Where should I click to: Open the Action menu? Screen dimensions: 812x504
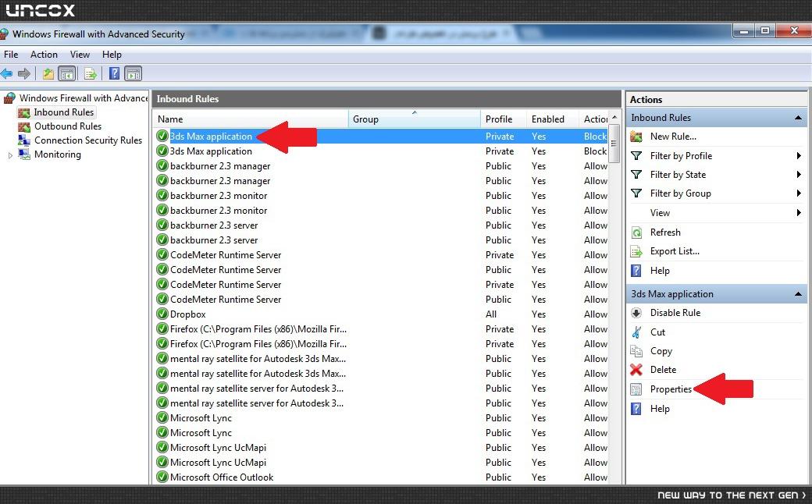(x=44, y=55)
